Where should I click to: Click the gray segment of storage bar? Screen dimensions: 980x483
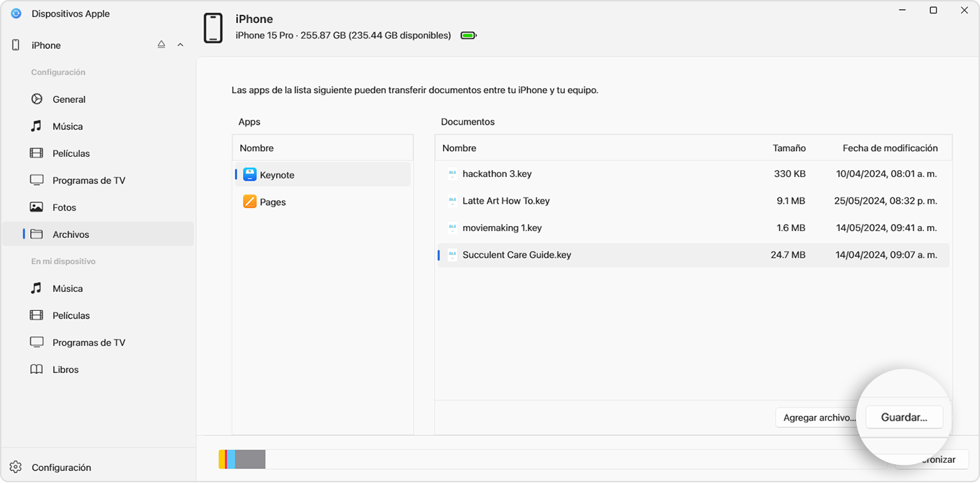point(250,459)
